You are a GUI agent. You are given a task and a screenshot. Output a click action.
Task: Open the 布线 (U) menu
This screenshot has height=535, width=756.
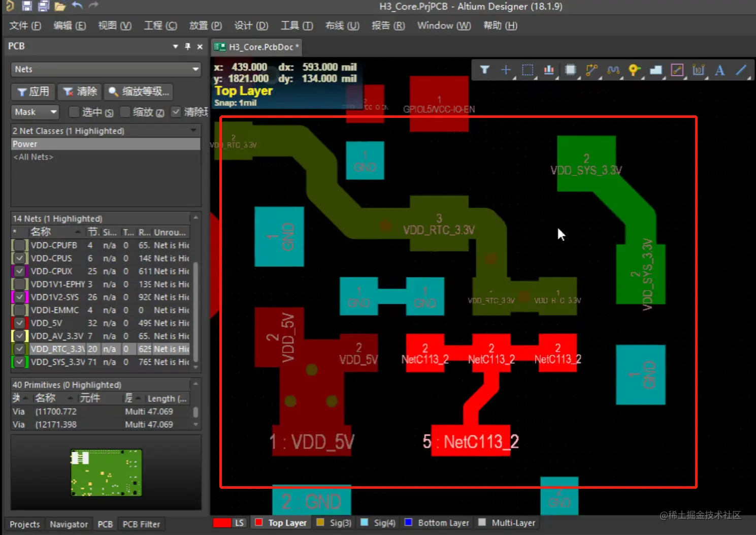coord(342,25)
